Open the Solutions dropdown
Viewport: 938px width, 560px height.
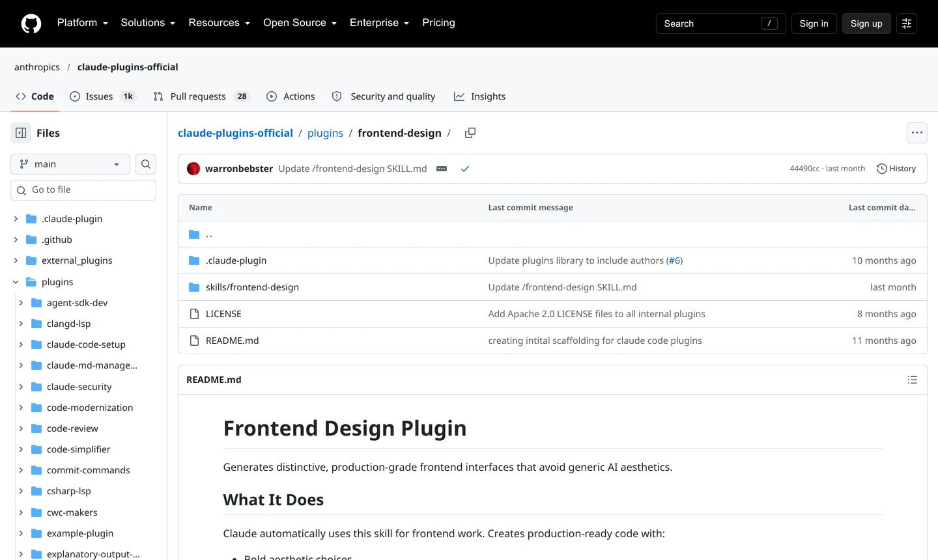pyautogui.click(x=148, y=23)
